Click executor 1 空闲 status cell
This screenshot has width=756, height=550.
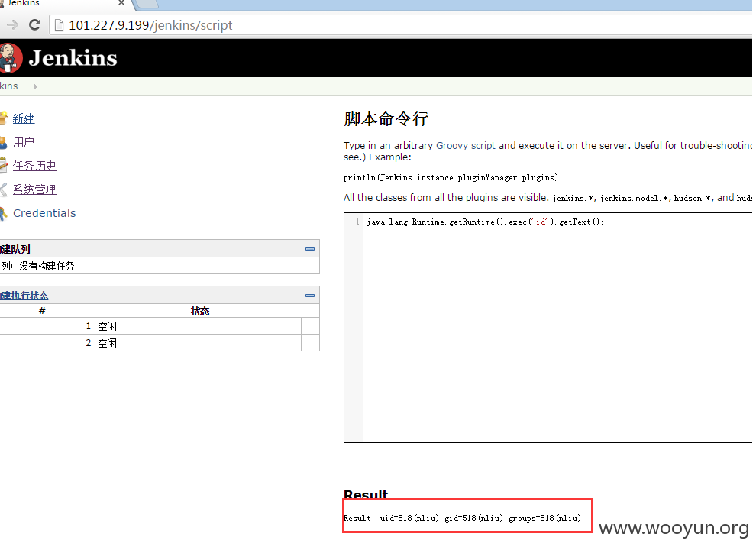point(198,326)
